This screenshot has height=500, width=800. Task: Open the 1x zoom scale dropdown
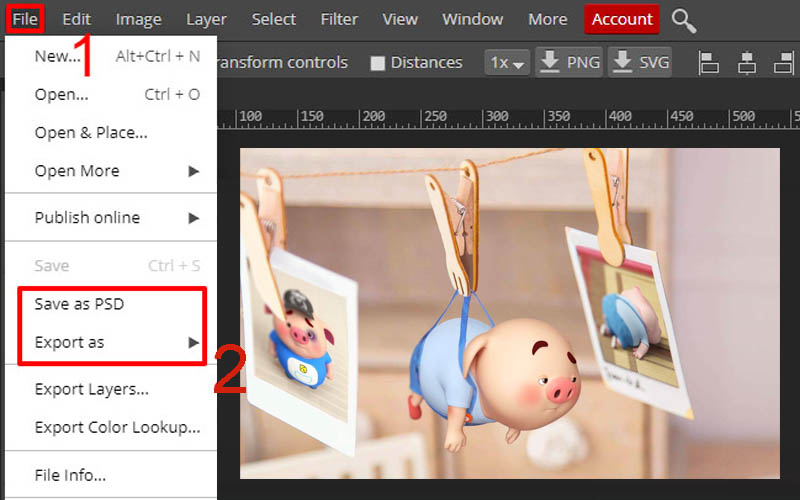[x=507, y=63]
